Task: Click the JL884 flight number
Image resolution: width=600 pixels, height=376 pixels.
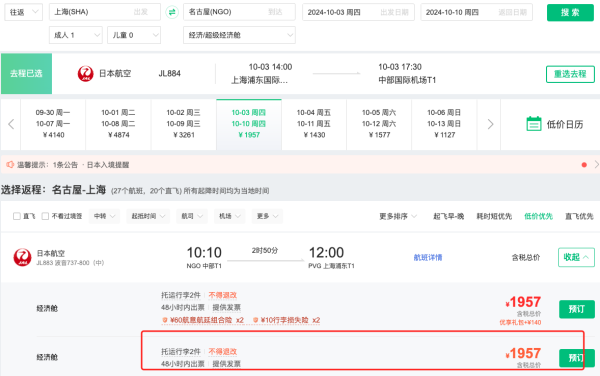Action: click(170, 73)
